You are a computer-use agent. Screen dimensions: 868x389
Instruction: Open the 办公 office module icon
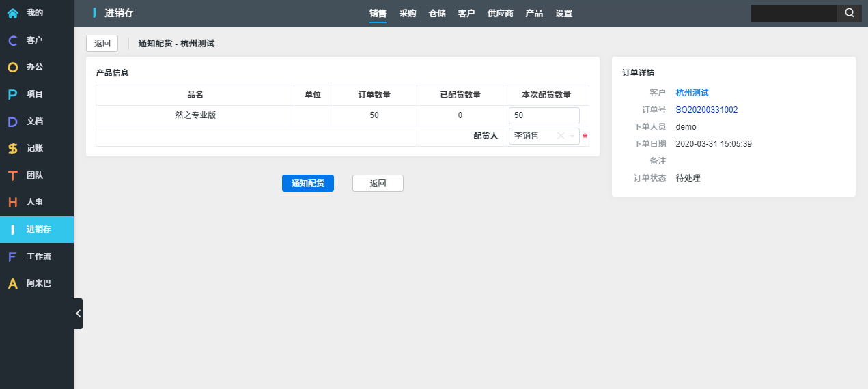click(12, 67)
